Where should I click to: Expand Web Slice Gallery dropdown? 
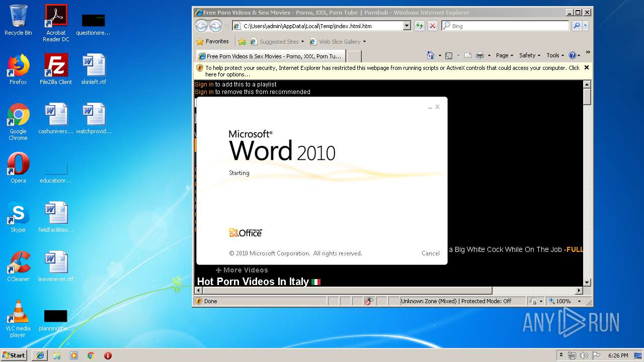[364, 42]
